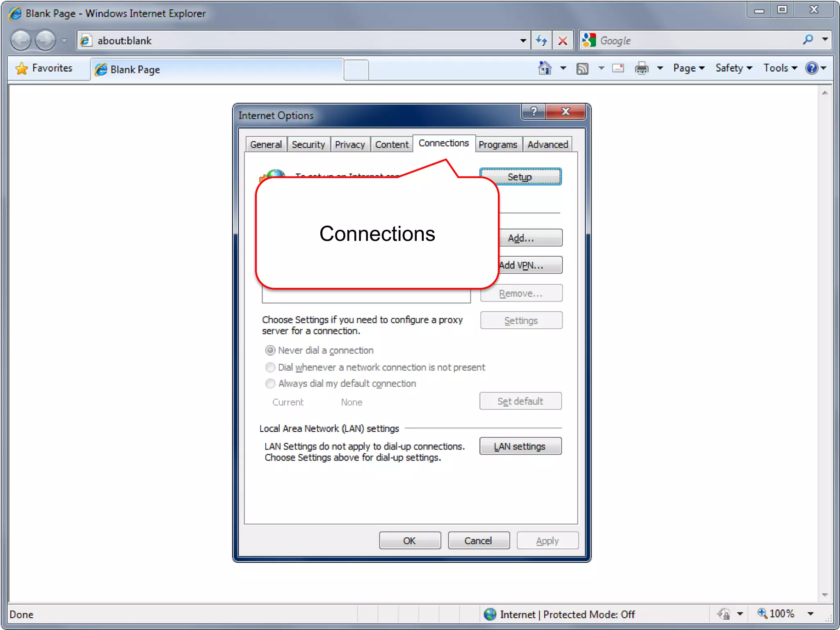Open recent pages dropdown near nav arrows
The height and width of the screenshot is (630, 840).
coord(64,41)
